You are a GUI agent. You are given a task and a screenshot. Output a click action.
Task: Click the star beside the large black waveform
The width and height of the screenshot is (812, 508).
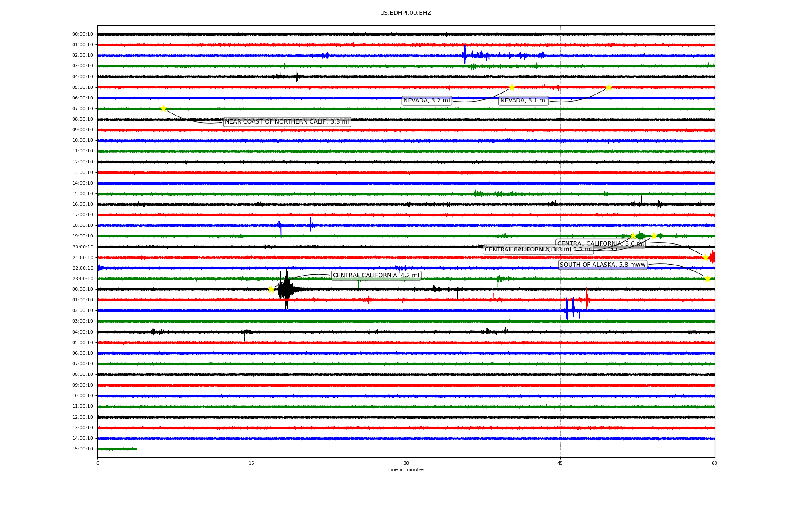271,289
